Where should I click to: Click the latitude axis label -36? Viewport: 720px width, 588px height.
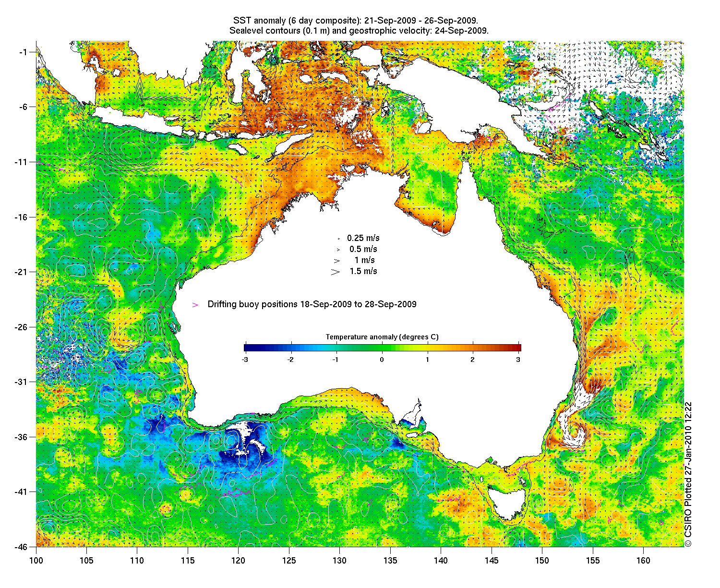point(22,437)
